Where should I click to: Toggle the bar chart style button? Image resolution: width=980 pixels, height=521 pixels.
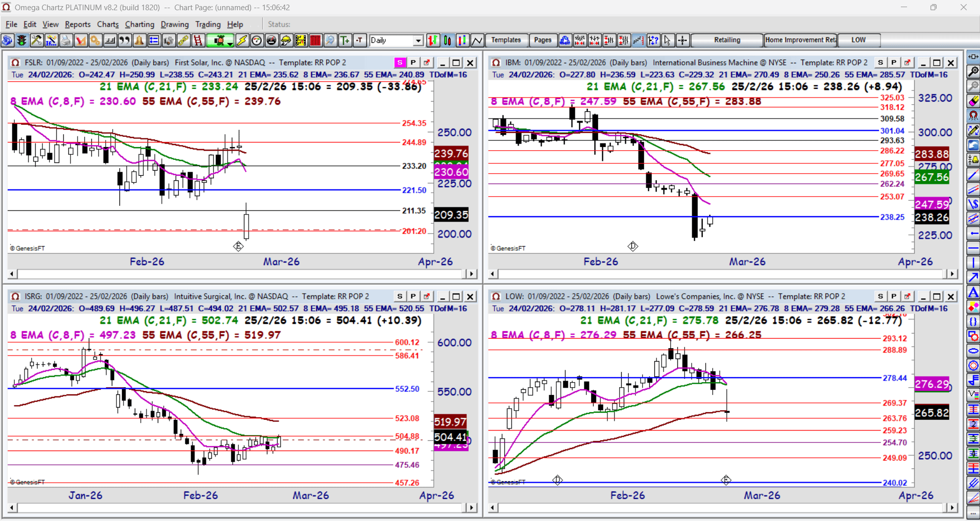pyautogui.click(x=433, y=40)
